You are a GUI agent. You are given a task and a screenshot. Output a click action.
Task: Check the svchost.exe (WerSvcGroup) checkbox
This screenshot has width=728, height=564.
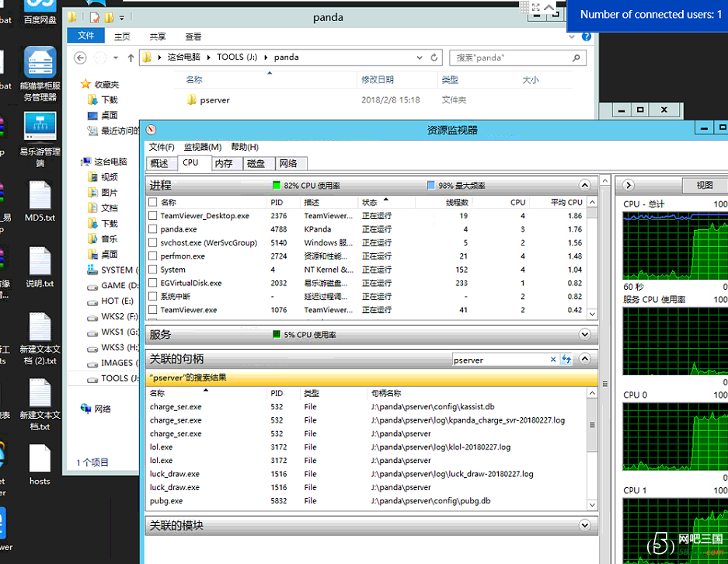click(153, 242)
